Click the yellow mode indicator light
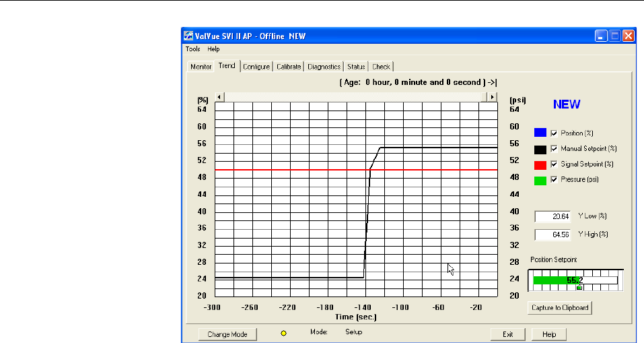The image size is (644, 343). click(x=283, y=333)
